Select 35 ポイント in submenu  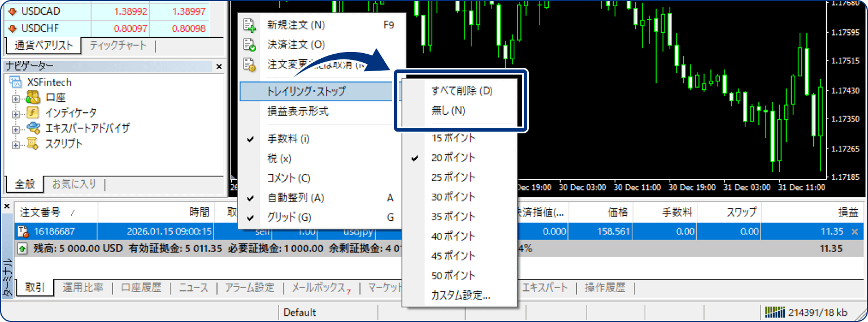click(459, 217)
